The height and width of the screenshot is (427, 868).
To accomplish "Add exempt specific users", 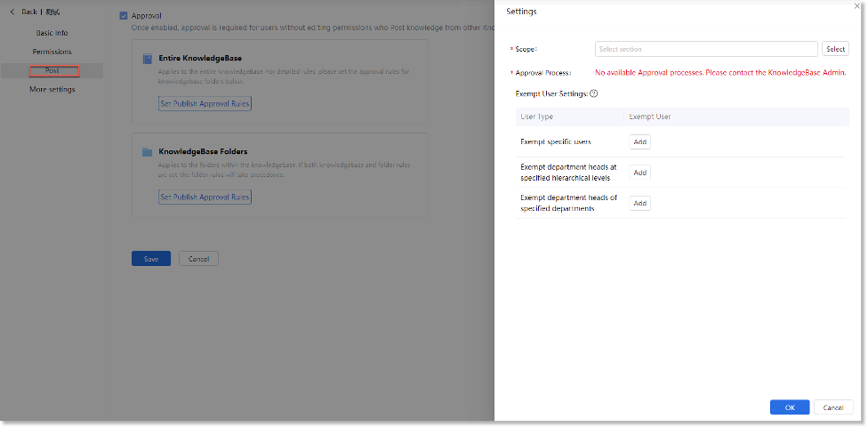I will click(639, 141).
